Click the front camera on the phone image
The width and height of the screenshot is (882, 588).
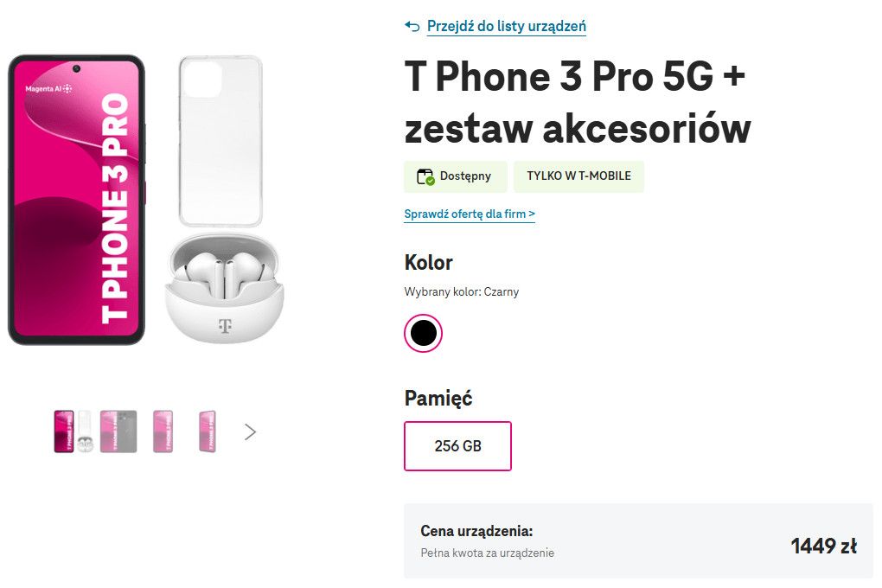tap(77, 68)
